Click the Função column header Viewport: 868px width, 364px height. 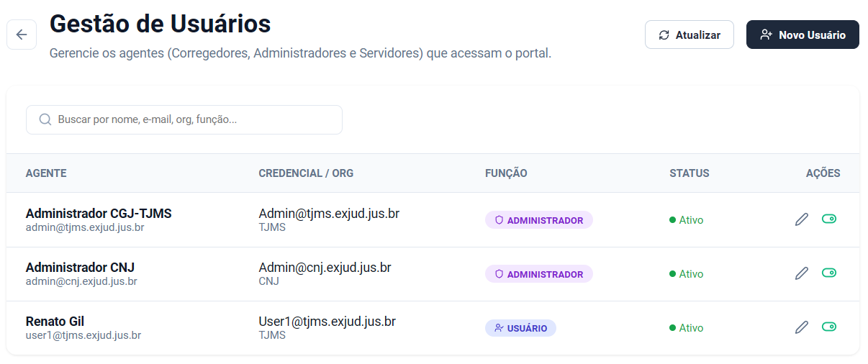506,173
